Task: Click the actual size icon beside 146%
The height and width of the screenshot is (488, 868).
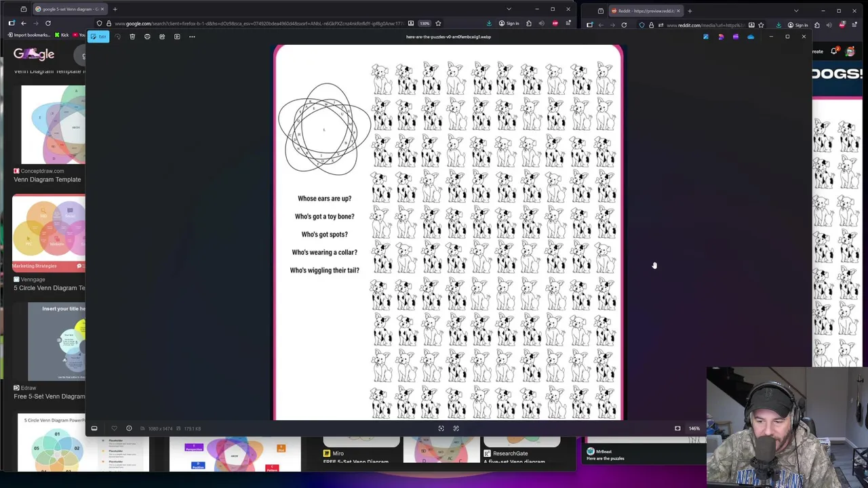Action: [677, 428]
